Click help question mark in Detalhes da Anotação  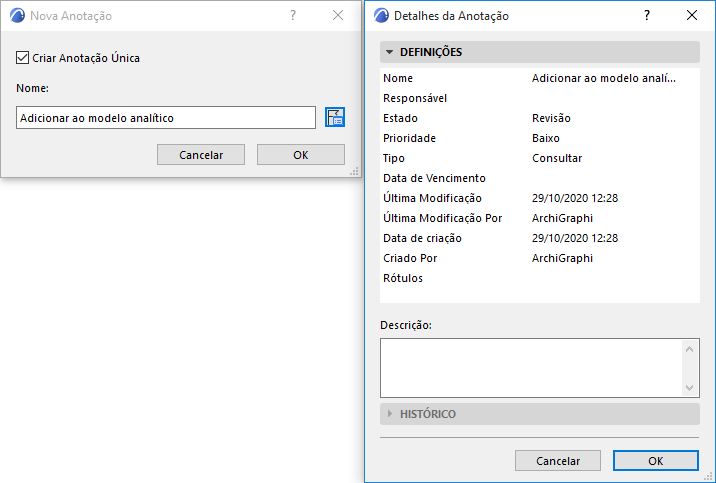[x=647, y=16]
